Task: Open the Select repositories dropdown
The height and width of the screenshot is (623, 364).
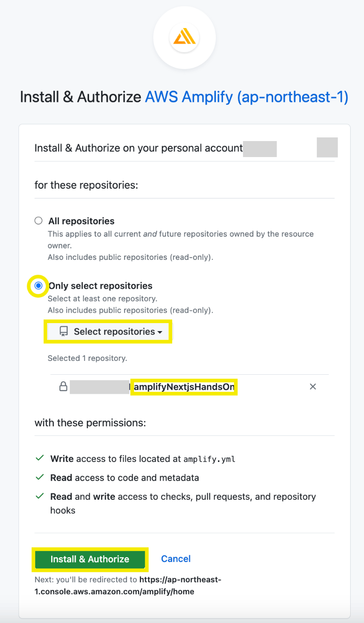Action: [x=108, y=332]
